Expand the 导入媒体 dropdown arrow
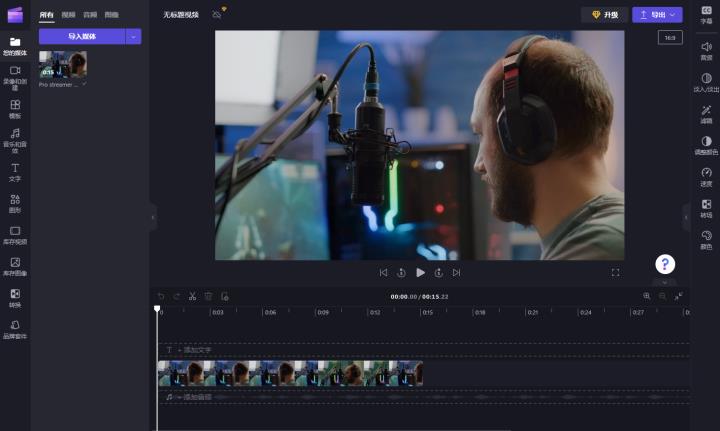The image size is (720, 431). point(133,36)
